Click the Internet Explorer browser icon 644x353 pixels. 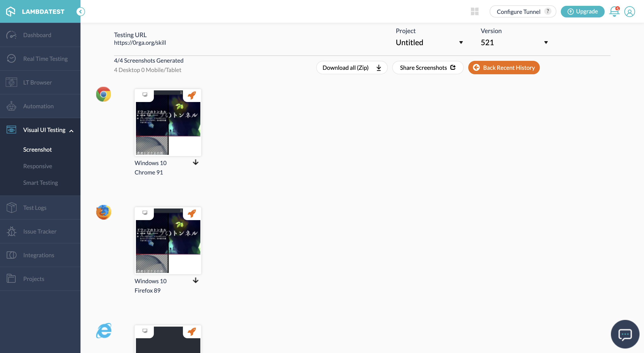pos(104,330)
